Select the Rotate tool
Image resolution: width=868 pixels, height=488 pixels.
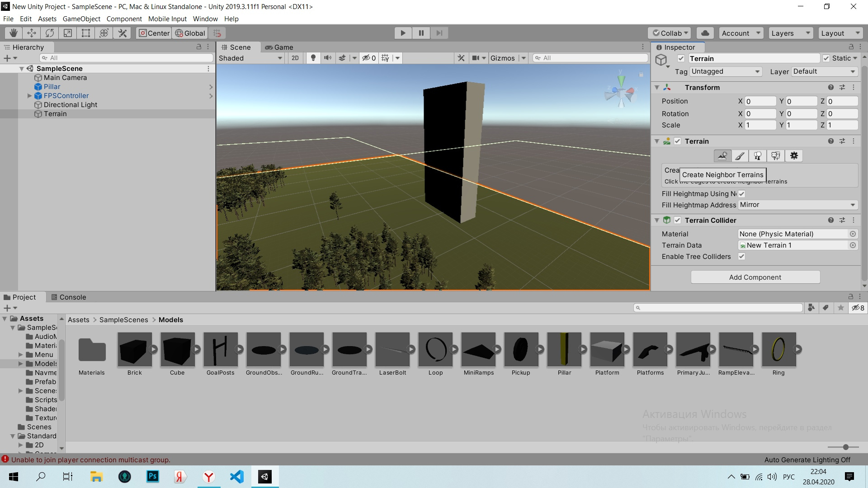click(x=50, y=33)
